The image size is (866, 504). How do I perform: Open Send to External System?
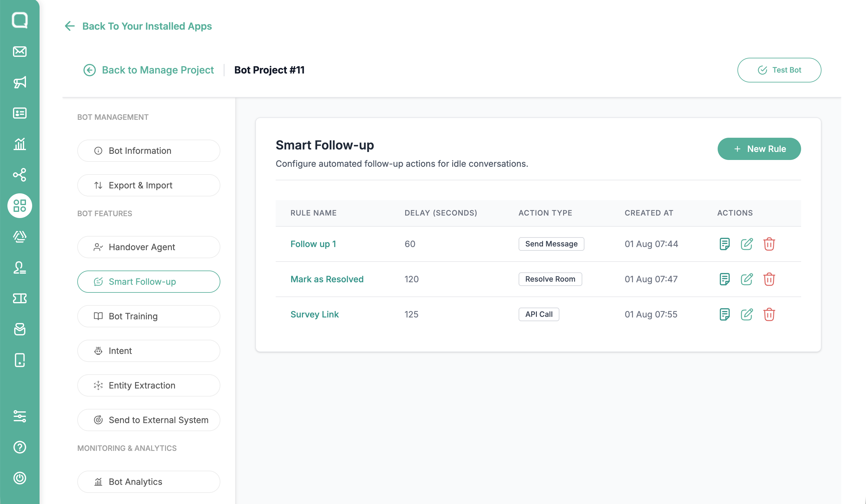[148, 420]
